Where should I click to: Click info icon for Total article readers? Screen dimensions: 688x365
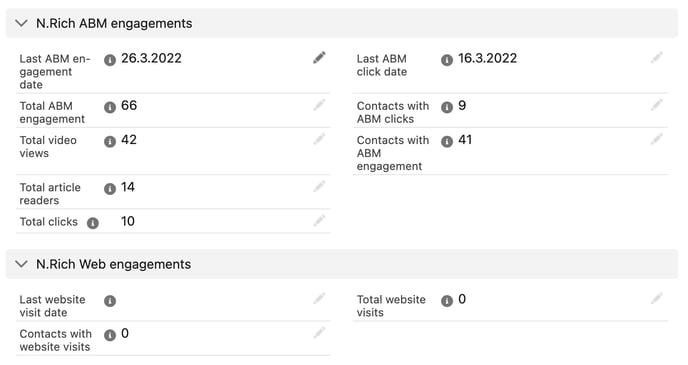(110, 189)
